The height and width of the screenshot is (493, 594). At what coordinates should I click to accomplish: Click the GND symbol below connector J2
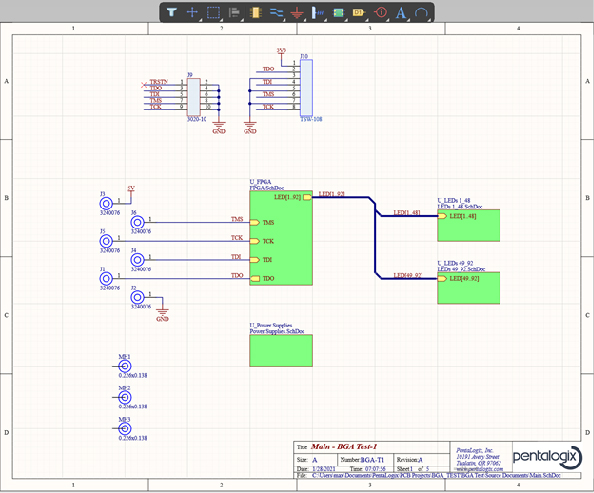[163, 315]
